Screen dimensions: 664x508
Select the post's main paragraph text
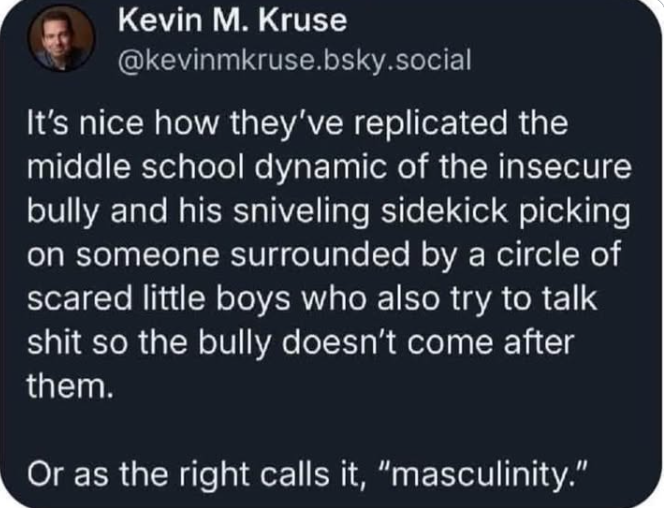pos(329,255)
